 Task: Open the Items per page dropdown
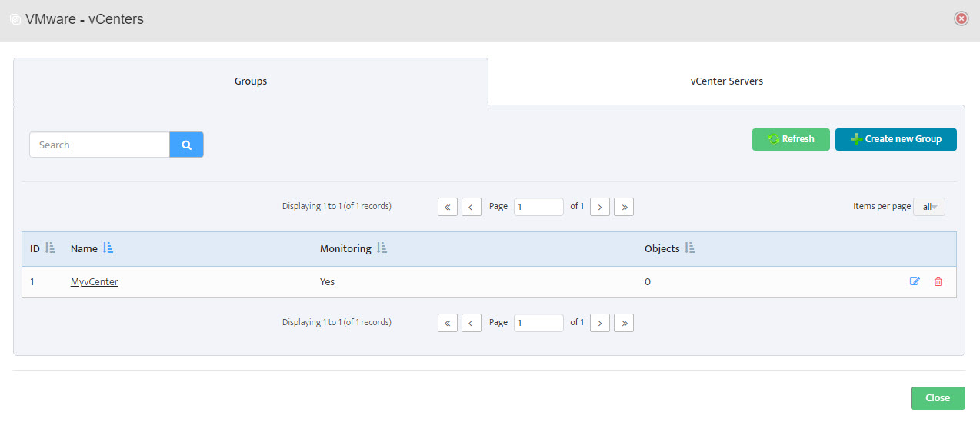tap(929, 207)
